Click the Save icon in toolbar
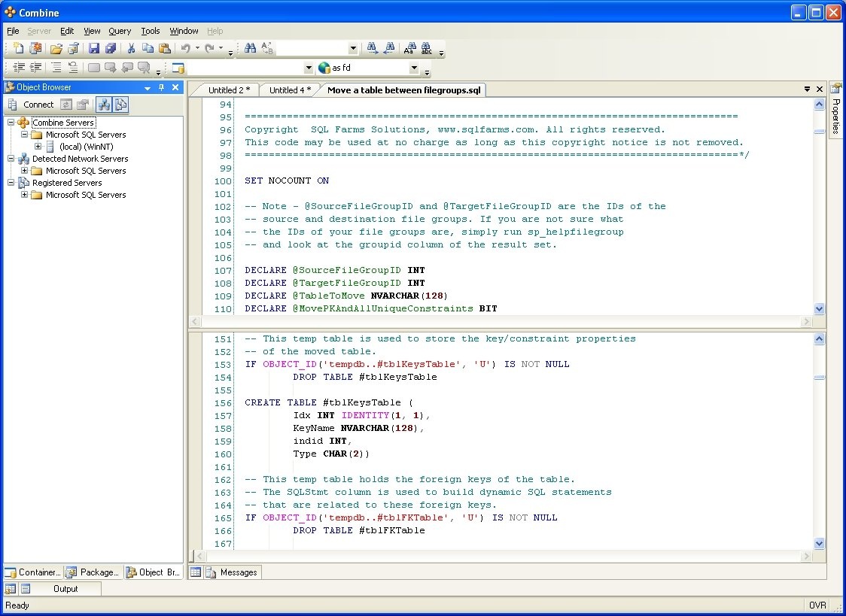The image size is (846, 616). coord(94,49)
